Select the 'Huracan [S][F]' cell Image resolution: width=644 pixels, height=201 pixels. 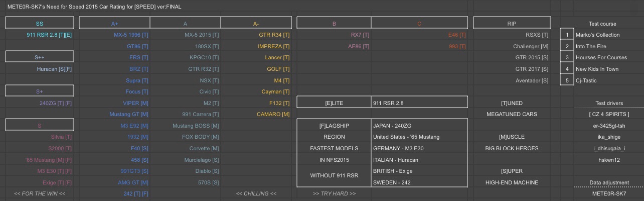40,69
